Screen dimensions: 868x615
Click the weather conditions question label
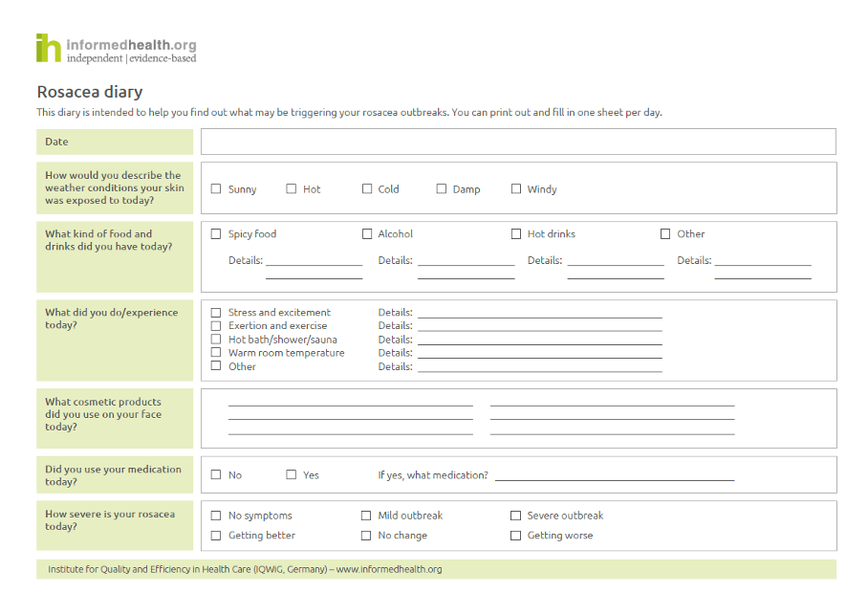115,187
